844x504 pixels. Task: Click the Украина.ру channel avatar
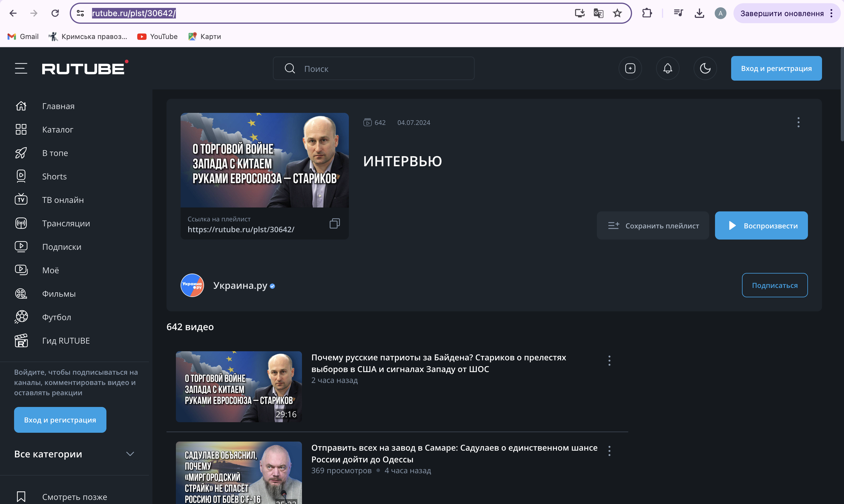[192, 285]
